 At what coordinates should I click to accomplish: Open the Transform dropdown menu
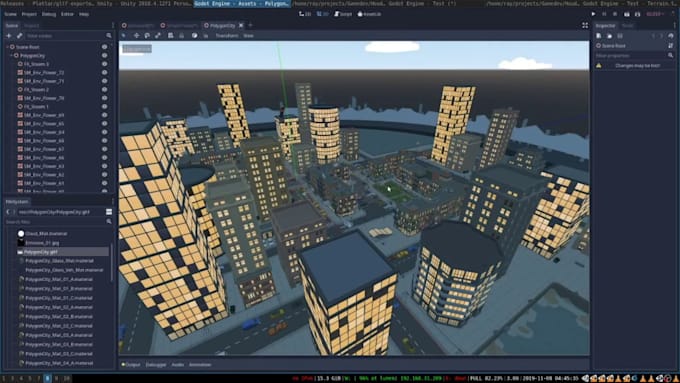point(227,36)
